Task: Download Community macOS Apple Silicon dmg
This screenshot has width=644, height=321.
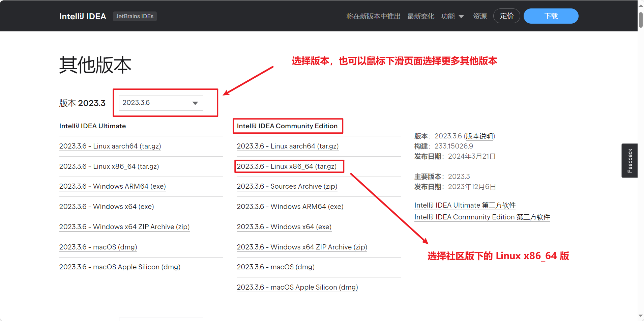Action: coord(297,287)
